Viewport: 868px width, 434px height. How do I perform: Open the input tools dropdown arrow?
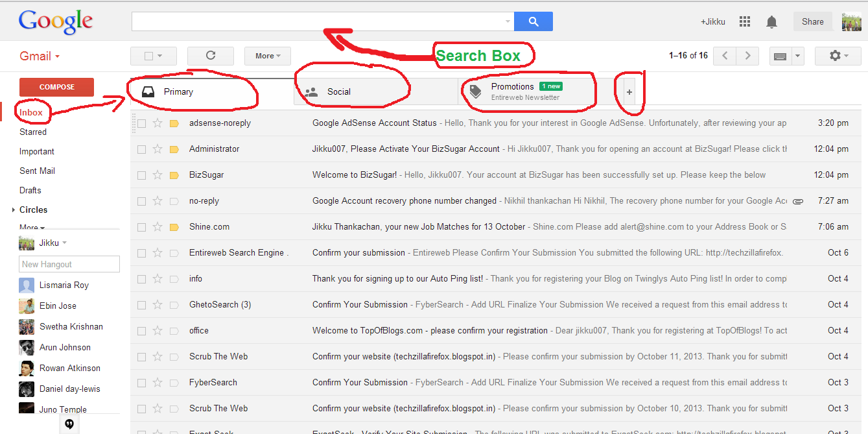798,56
